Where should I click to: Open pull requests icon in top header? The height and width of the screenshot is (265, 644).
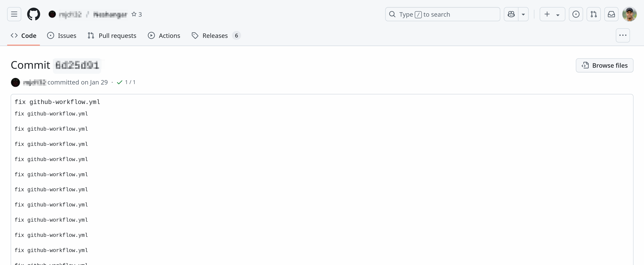point(594,14)
